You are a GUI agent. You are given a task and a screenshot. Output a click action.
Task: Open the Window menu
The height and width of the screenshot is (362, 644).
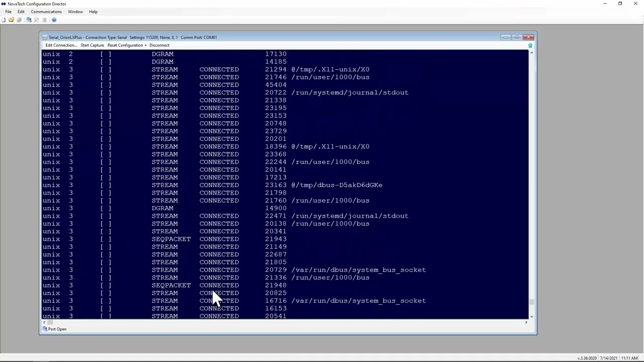tap(75, 12)
